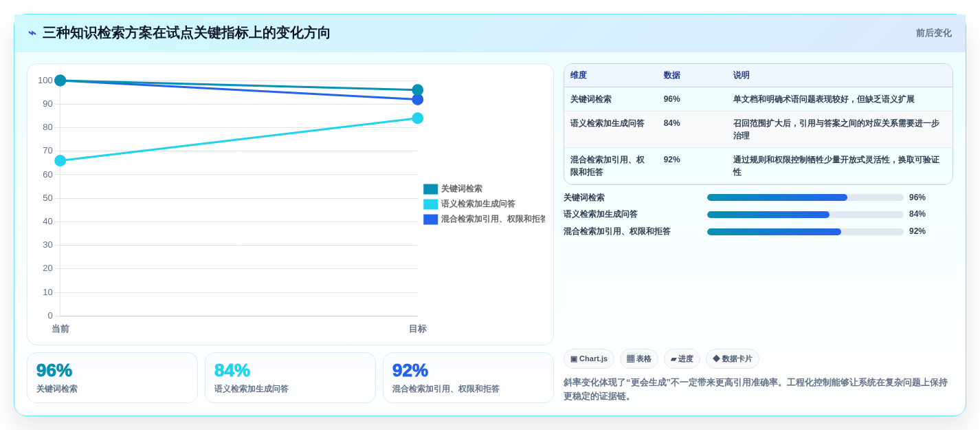Click 混合检索加引用、权限和拒答 progress row label

point(617,232)
